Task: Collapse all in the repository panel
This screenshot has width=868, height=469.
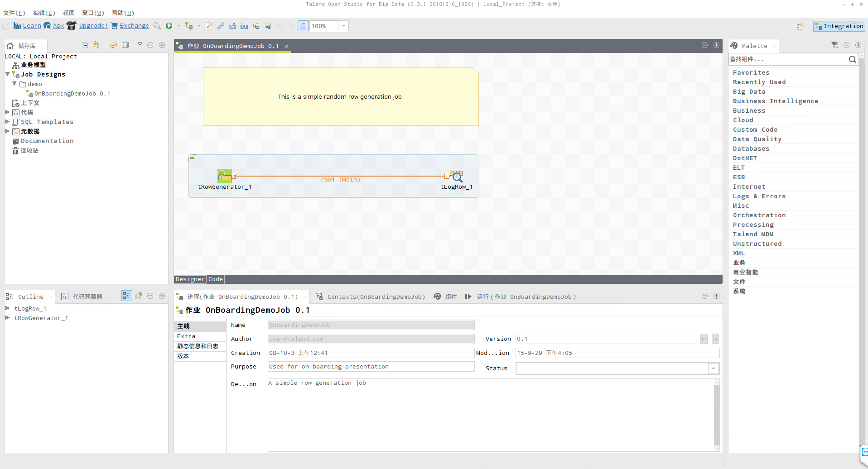Action: 85,45
